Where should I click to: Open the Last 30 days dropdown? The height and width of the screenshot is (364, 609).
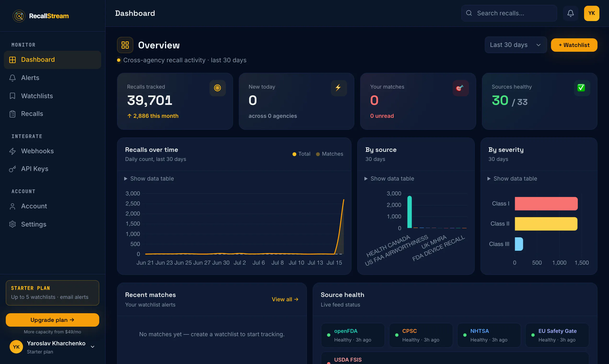pos(516,45)
